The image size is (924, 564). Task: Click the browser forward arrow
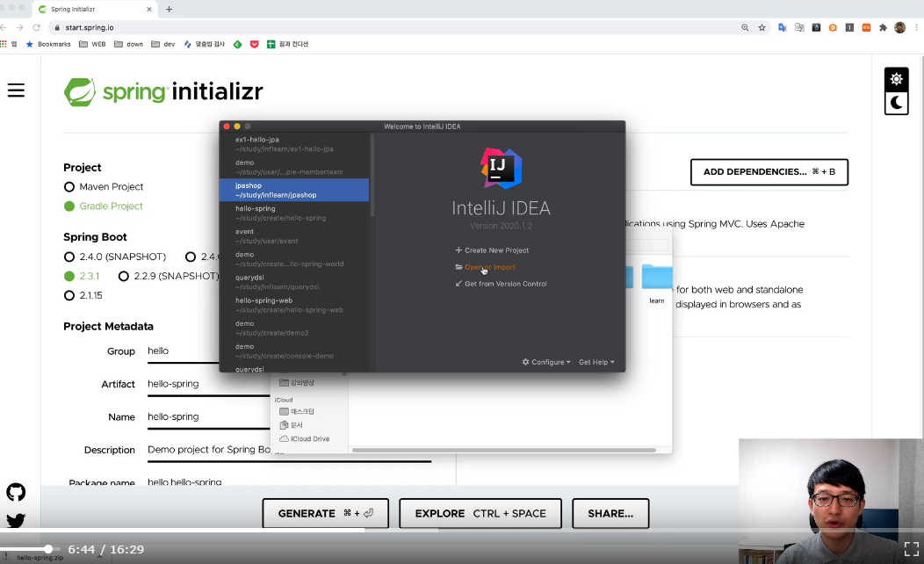(20, 28)
